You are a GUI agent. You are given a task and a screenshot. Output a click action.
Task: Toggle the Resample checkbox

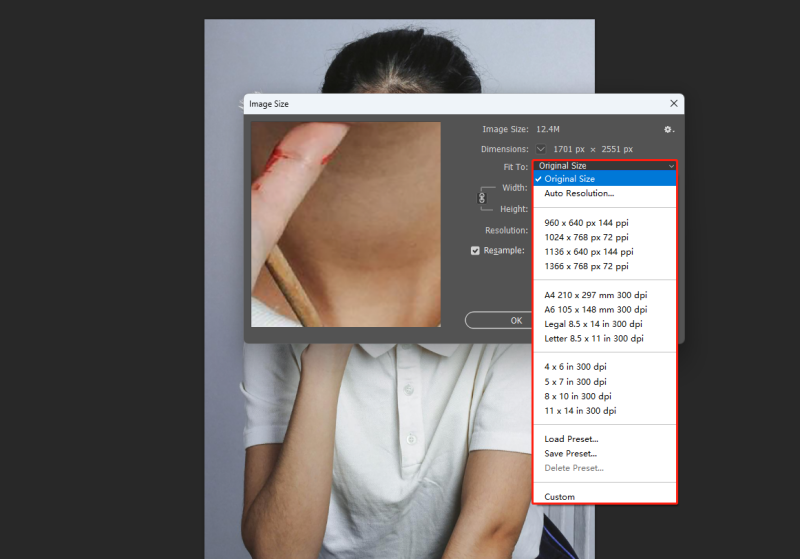(475, 250)
